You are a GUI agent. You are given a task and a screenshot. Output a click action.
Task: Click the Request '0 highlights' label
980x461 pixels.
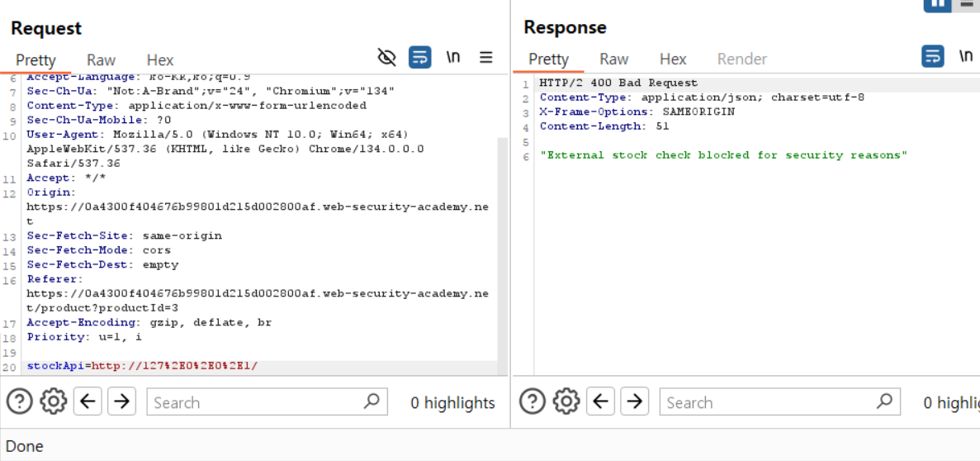(x=452, y=403)
